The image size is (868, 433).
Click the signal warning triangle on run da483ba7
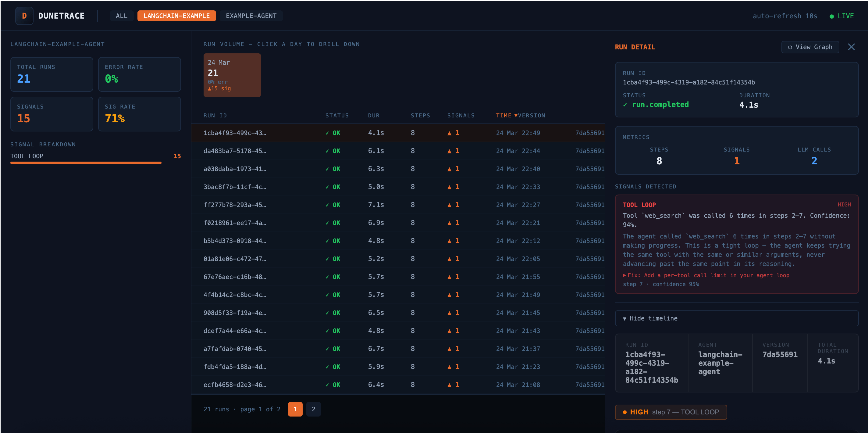click(x=449, y=151)
